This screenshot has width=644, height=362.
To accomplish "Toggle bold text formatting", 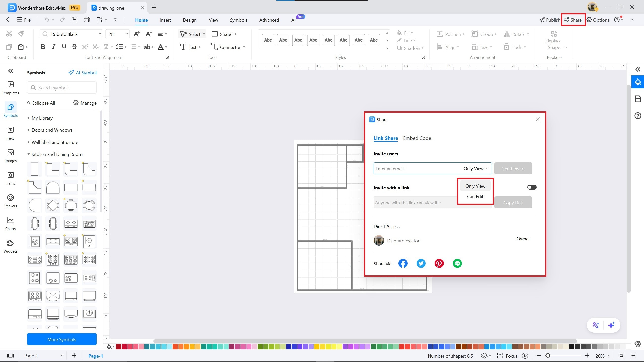I will (x=43, y=47).
